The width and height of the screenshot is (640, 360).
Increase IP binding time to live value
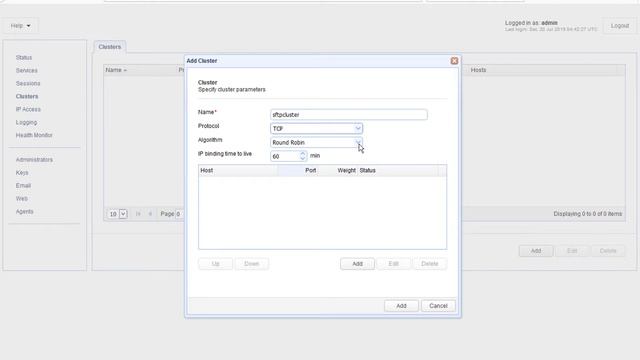pyautogui.click(x=302, y=153)
